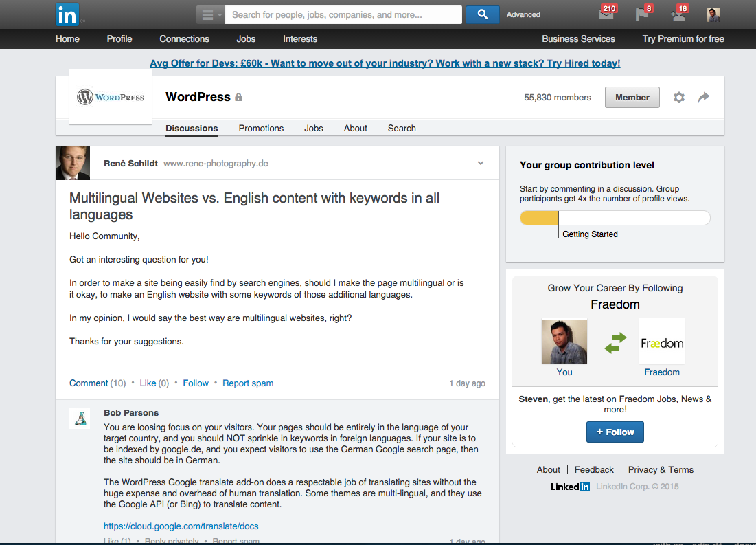The height and width of the screenshot is (545, 756).
Task: Switch to the group About tab
Action: 355,129
